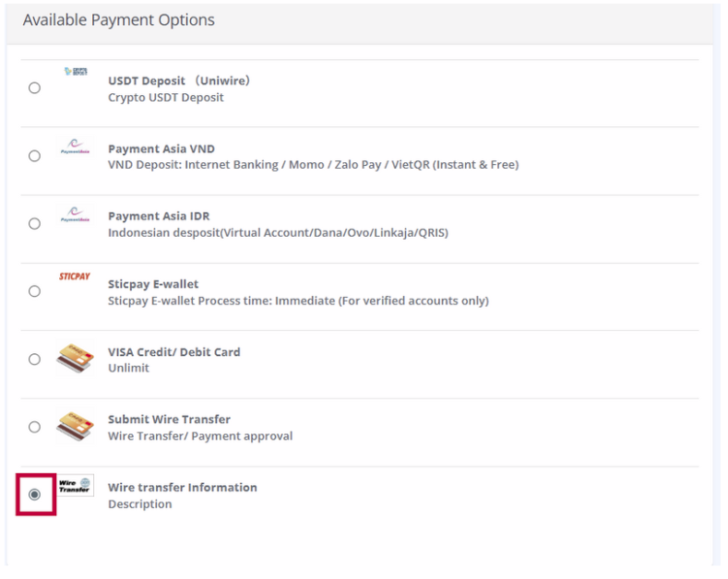
Task: Click the USDT Uniwire logo icon
Action: point(75,72)
